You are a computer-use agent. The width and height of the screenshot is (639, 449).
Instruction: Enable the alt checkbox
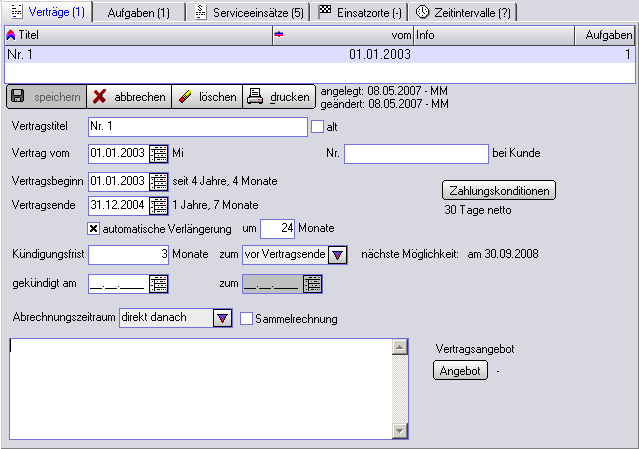point(318,127)
